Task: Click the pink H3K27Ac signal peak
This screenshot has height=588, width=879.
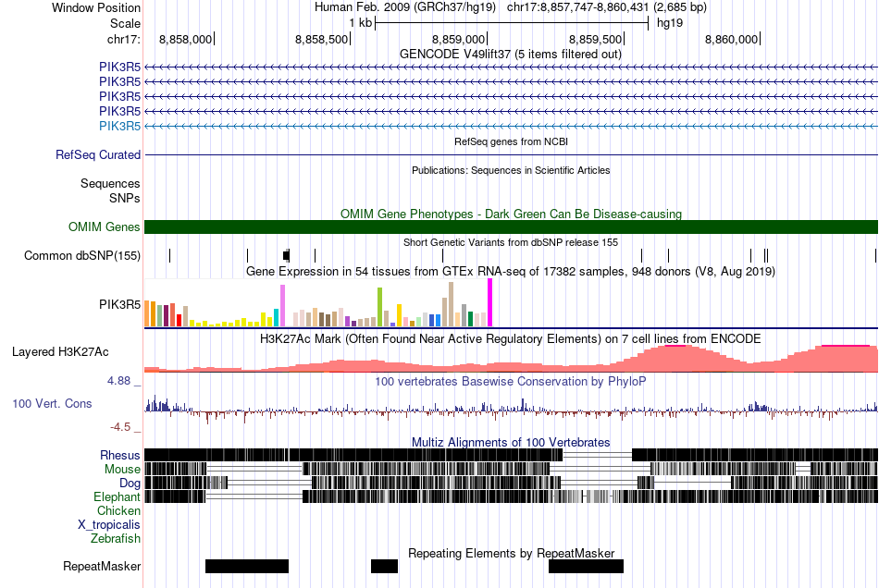Action: (675, 359)
